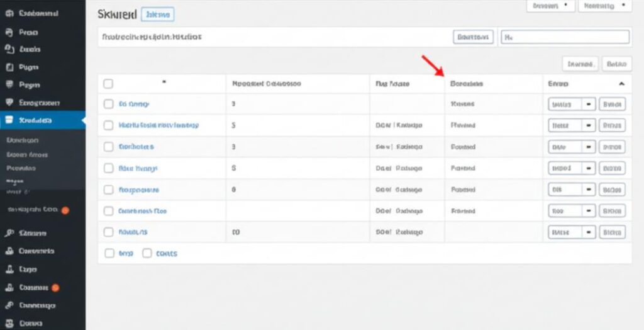Image resolution: width=644 pixels, height=330 pixels.
Task: Click the icon of the blue highlighted sidebar item
Action: (x=9, y=120)
